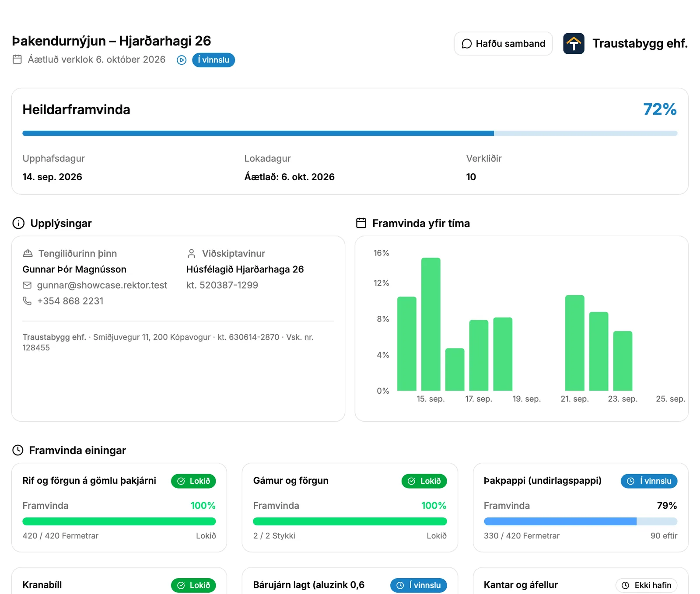Click the play-circle icon next to Í vinnslu badge
Screen dimensions: 700x594
182,60
